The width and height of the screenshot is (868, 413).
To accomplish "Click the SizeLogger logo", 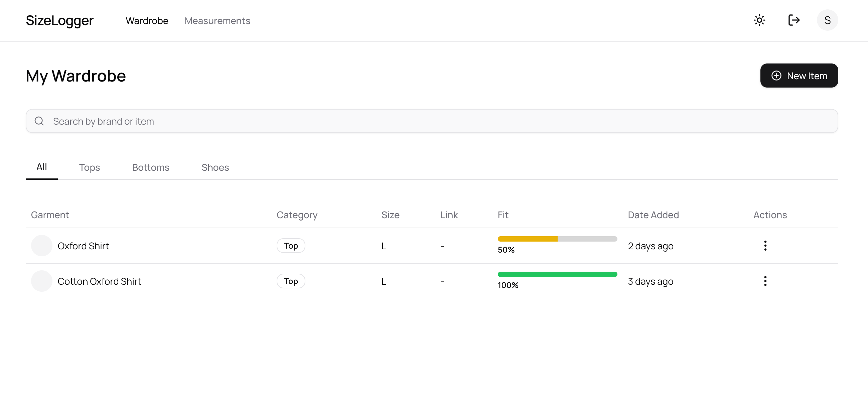I will tap(60, 20).
